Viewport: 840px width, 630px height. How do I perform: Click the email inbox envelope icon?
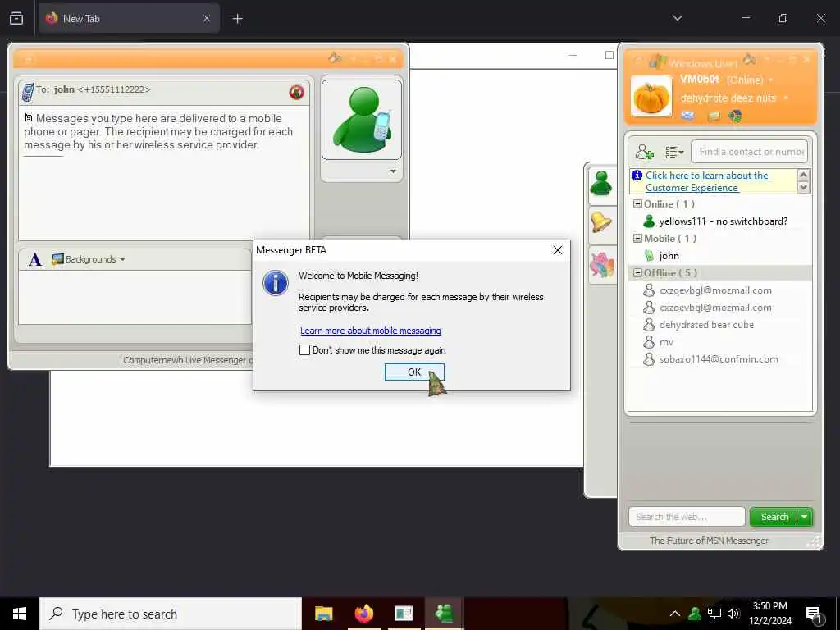click(688, 116)
